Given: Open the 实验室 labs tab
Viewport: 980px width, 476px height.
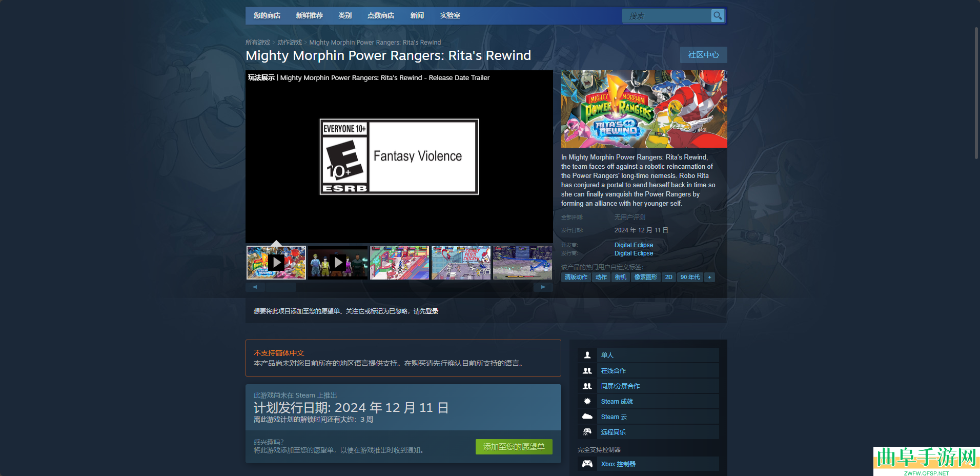Looking at the screenshot, I should coord(450,16).
